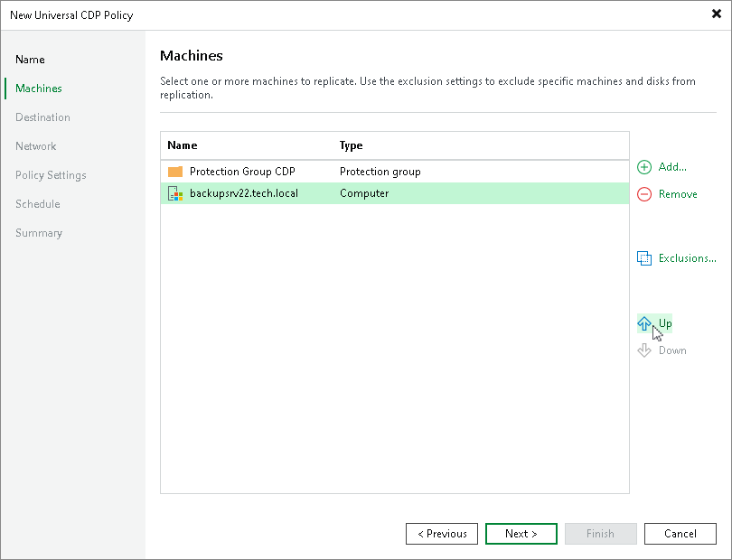Click the red minus Remove icon
732x560 pixels.
[x=643, y=194]
